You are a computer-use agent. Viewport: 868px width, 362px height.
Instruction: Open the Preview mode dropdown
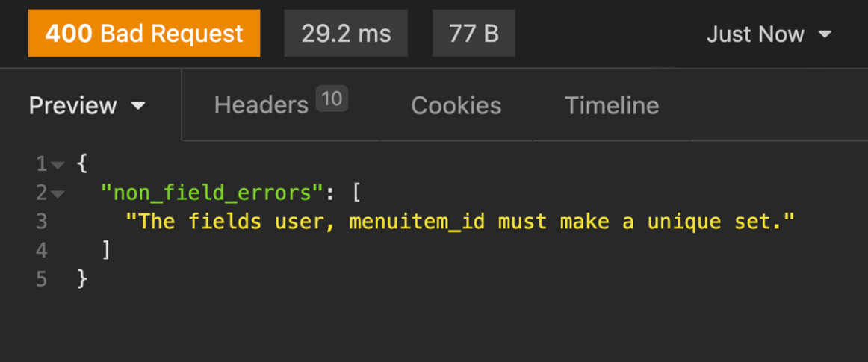tap(87, 105)
